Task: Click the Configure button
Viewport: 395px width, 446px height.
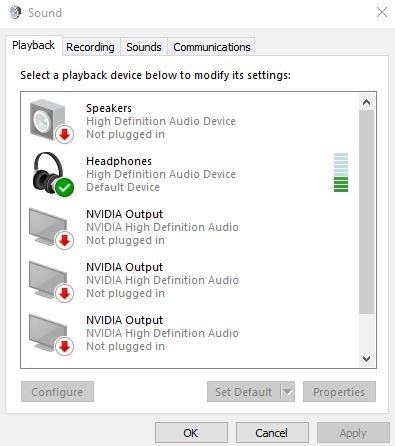Action: (57, 392)
